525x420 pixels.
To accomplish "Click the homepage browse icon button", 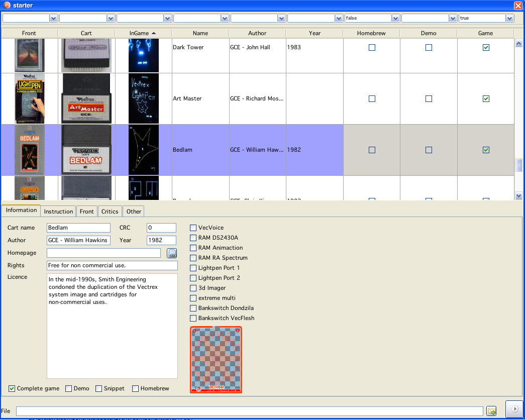I will (x=172, y=253).
